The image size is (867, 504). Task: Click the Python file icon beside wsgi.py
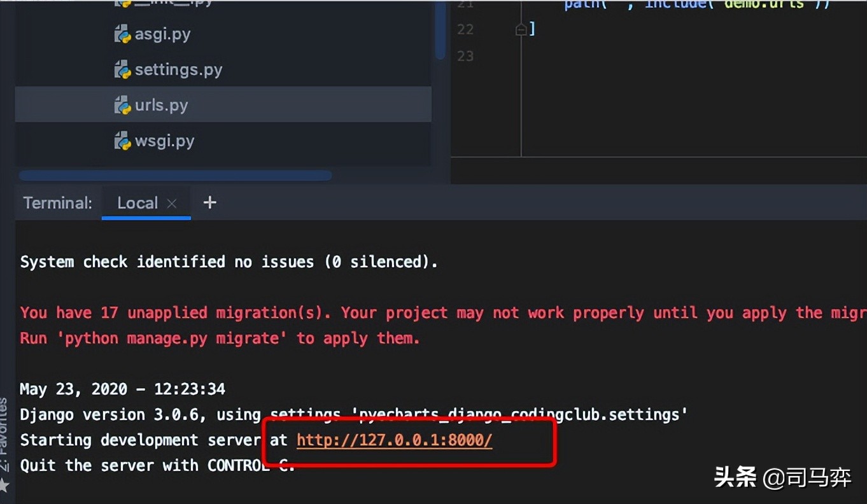pyautogui.click(x=122, y=141)
